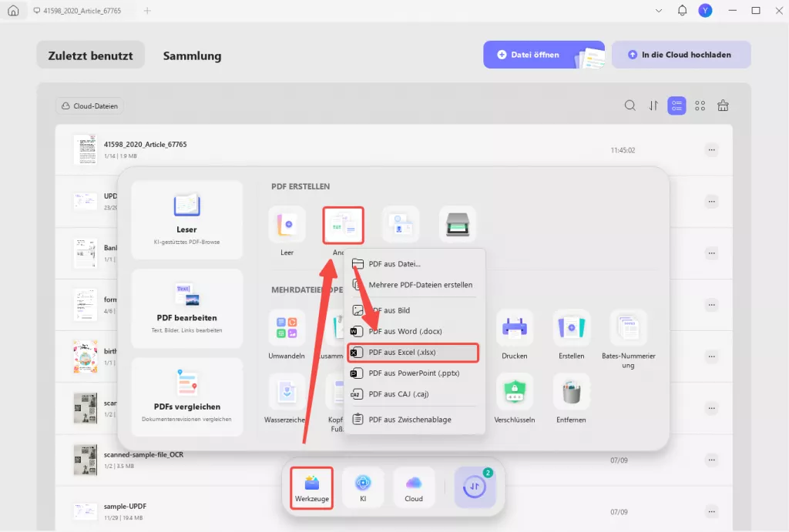Open the Erstellen tool icon
This screenshot has width=789, height=532.
coord(571,328)
